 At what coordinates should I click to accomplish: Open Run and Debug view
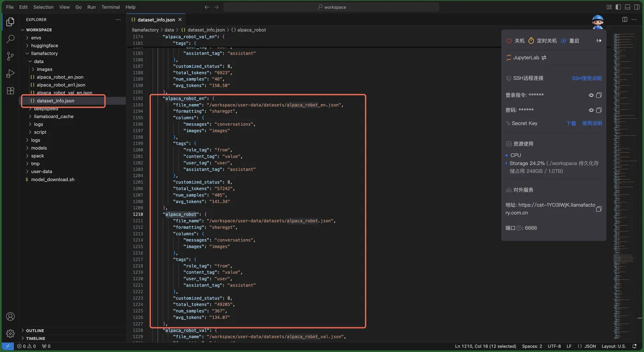[x=10, y=74]
